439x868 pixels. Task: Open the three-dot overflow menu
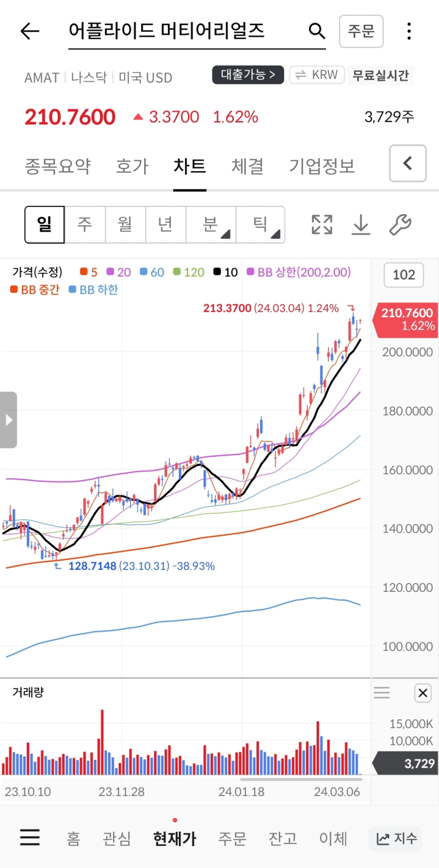click(x=409, y=31)
